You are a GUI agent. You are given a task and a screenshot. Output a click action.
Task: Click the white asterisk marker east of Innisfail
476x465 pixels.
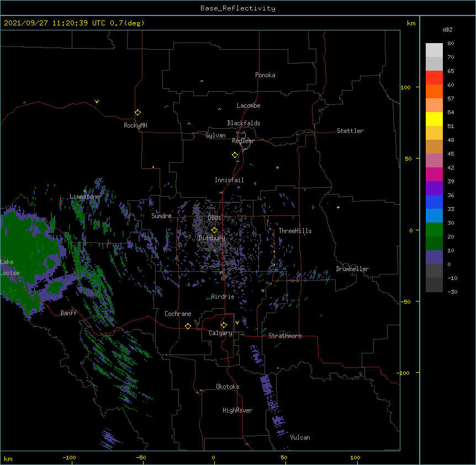click(277, 167)
